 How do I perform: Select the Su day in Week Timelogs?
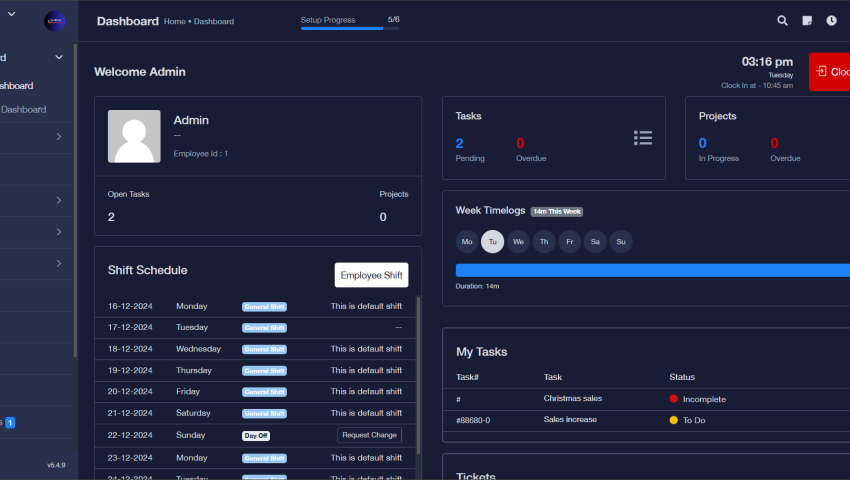[x=621, y=242]
